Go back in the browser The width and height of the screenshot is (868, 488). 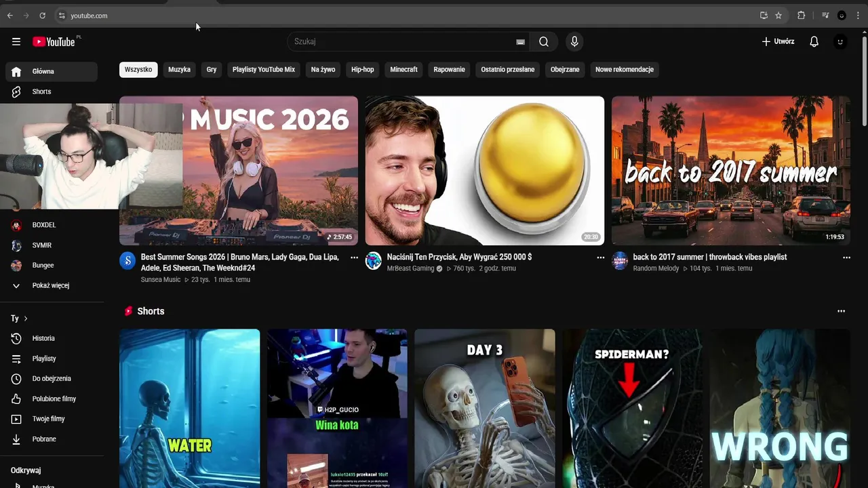(9, 15)
